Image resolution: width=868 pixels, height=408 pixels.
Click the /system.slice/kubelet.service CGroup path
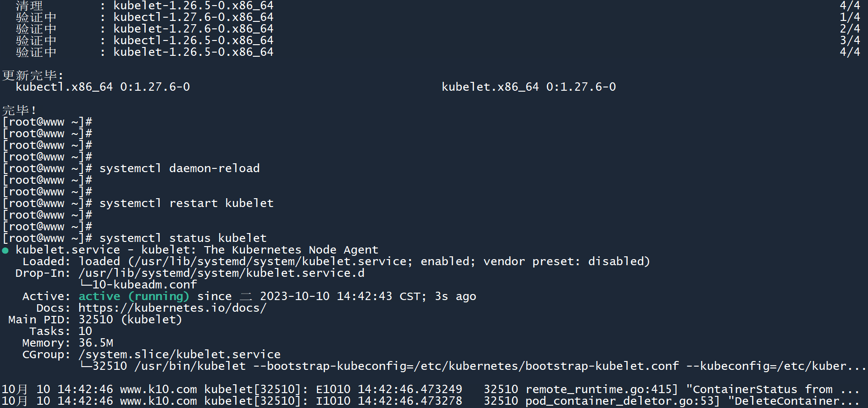[179, 354]
